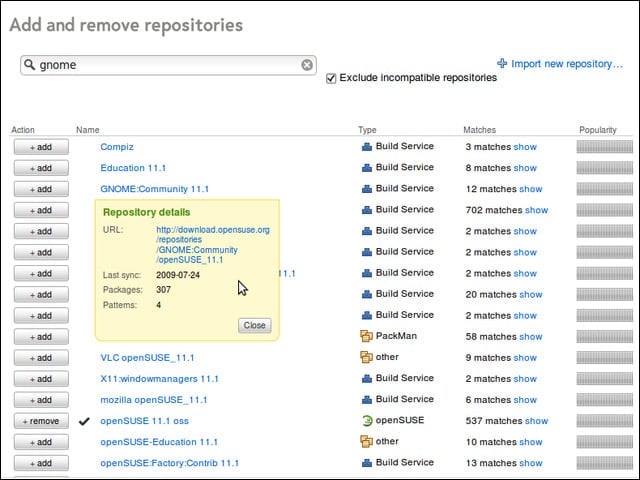Click the PackMan type icon
This screenshot has height=480, width=640.
[x=366, y=336]
